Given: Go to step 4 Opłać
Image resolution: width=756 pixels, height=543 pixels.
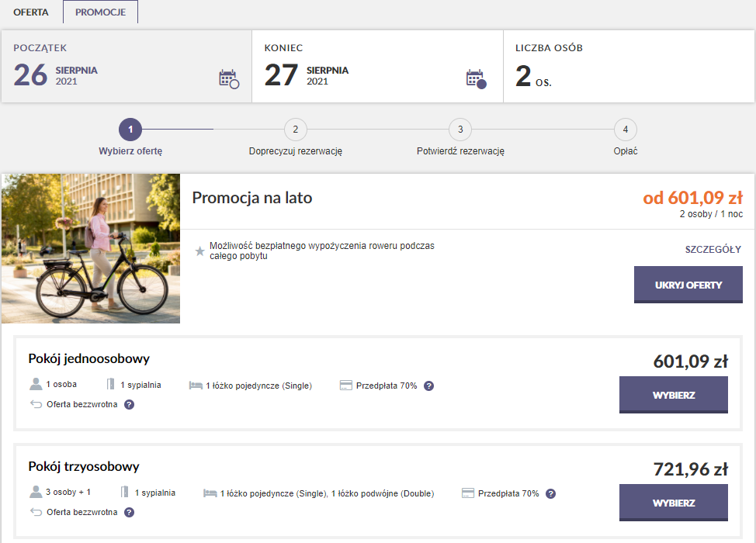Looking at the screenshot, I should (625, 130).
